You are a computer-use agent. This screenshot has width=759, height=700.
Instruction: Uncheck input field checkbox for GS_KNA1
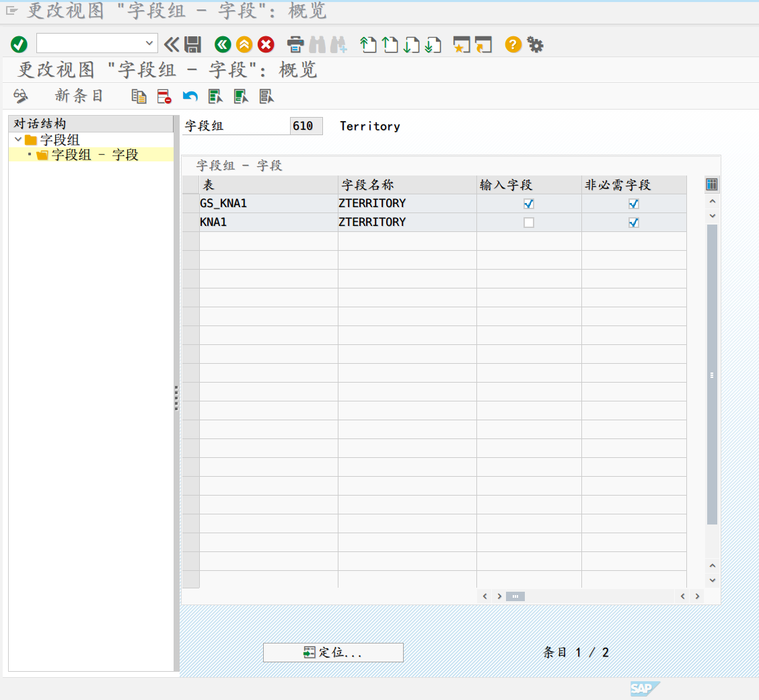point(529,204)
